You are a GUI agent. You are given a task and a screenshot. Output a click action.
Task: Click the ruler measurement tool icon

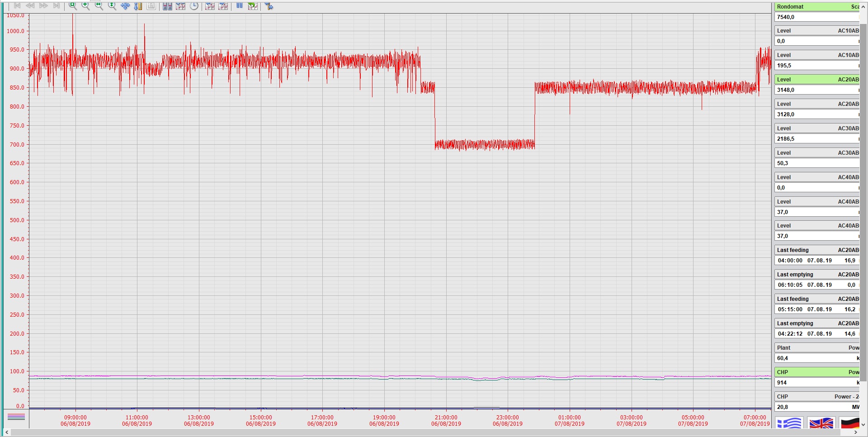pos(138,6)
